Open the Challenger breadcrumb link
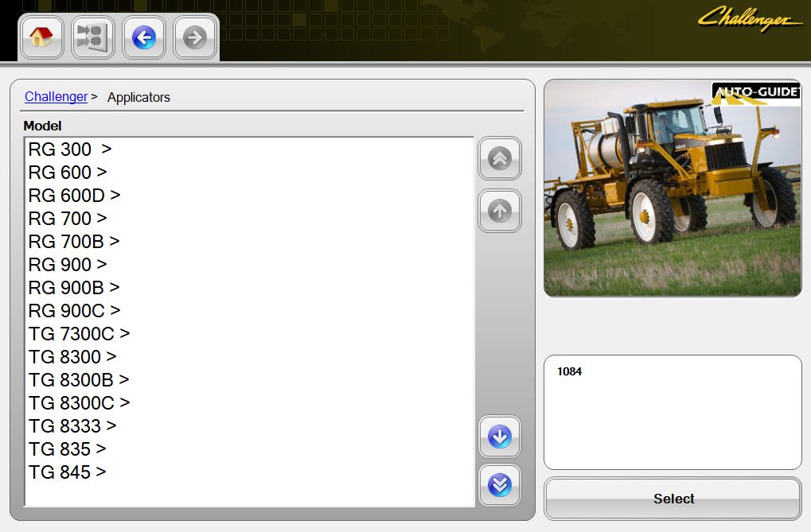The image size is (811, 532). tap(56, 96)
